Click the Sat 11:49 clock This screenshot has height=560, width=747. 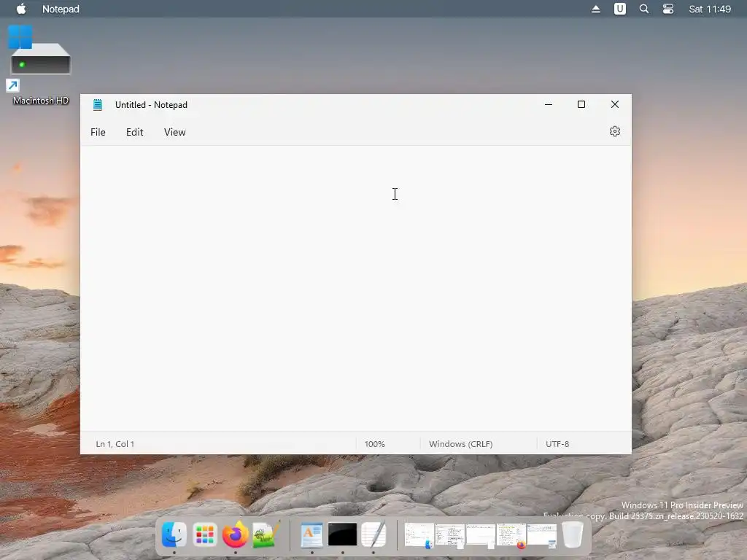(709, 9)
